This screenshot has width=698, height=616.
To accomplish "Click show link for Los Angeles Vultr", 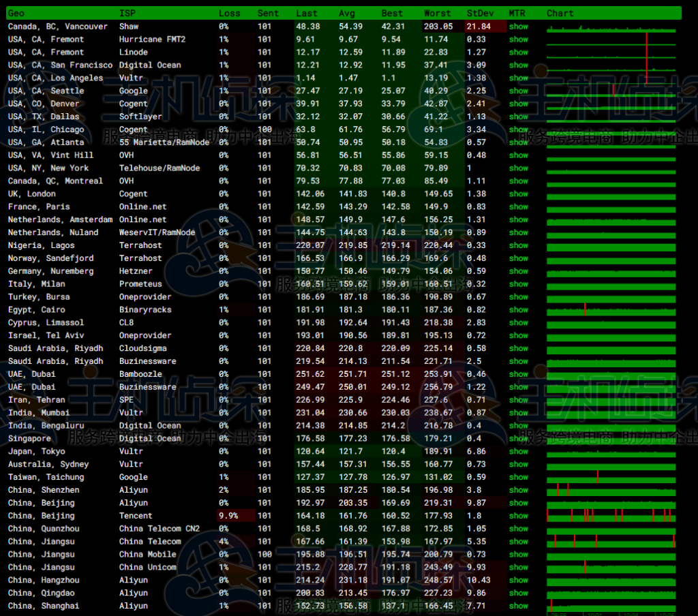I will click(x=518, y=78).
